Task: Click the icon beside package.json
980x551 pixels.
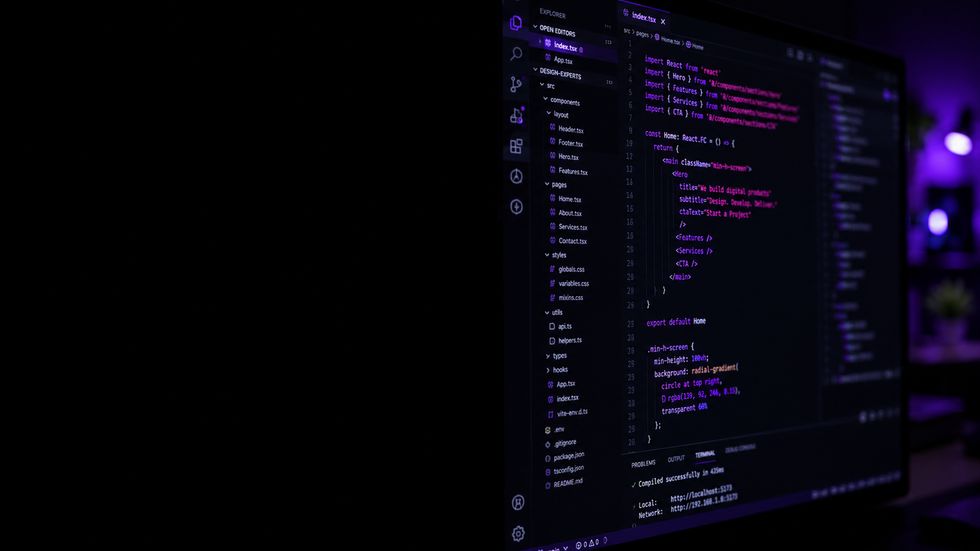Action: (x=548, y=459)
